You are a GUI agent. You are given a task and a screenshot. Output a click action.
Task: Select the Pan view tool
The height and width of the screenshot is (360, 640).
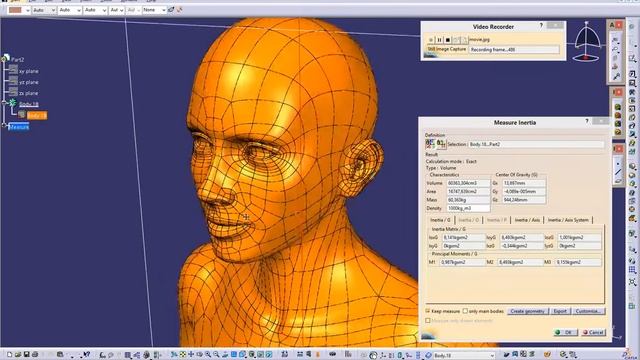(x=191, y=355)
